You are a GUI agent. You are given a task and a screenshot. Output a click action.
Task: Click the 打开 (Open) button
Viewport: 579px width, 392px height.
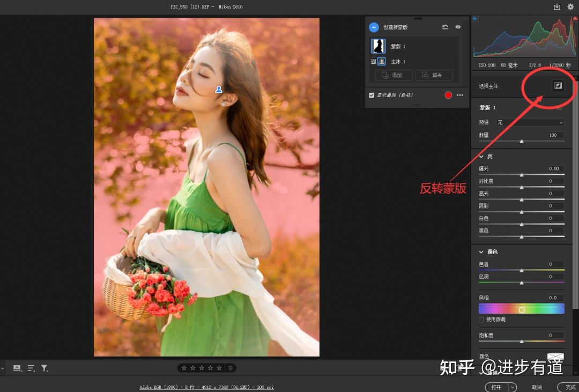[x=496, y=387]
